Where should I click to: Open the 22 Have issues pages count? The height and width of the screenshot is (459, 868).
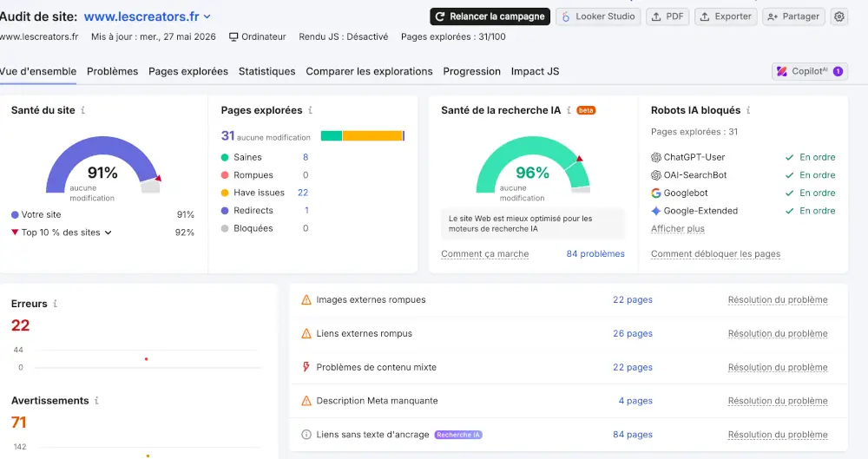coord(303,193)
